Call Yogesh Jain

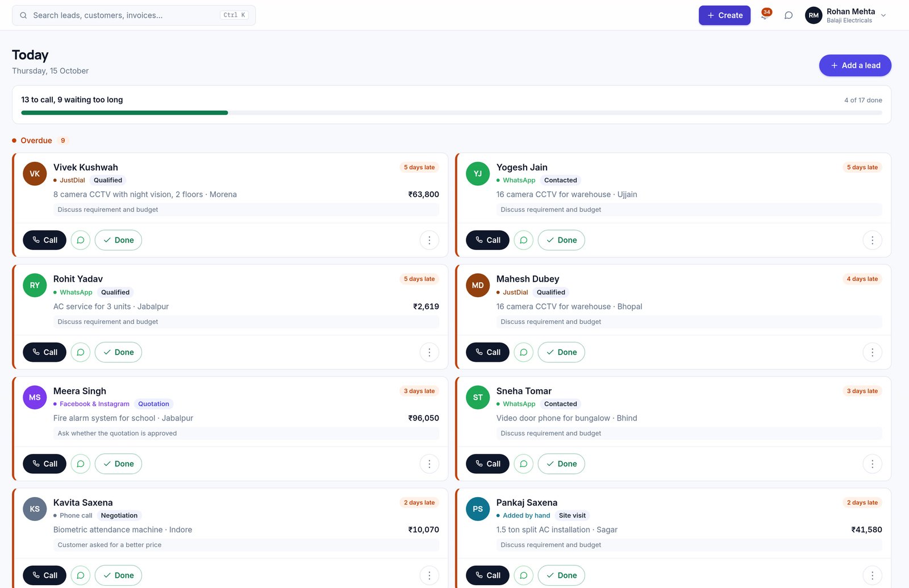pos(487,240)
